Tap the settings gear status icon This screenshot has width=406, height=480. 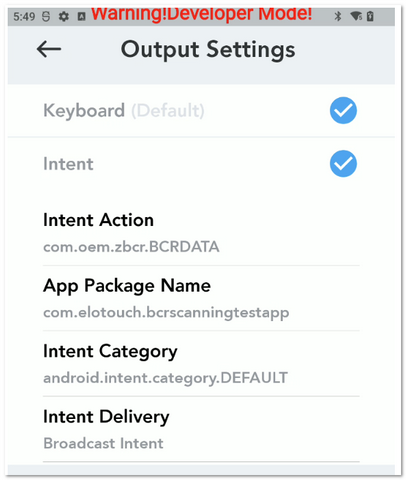(x=64, y=16)
